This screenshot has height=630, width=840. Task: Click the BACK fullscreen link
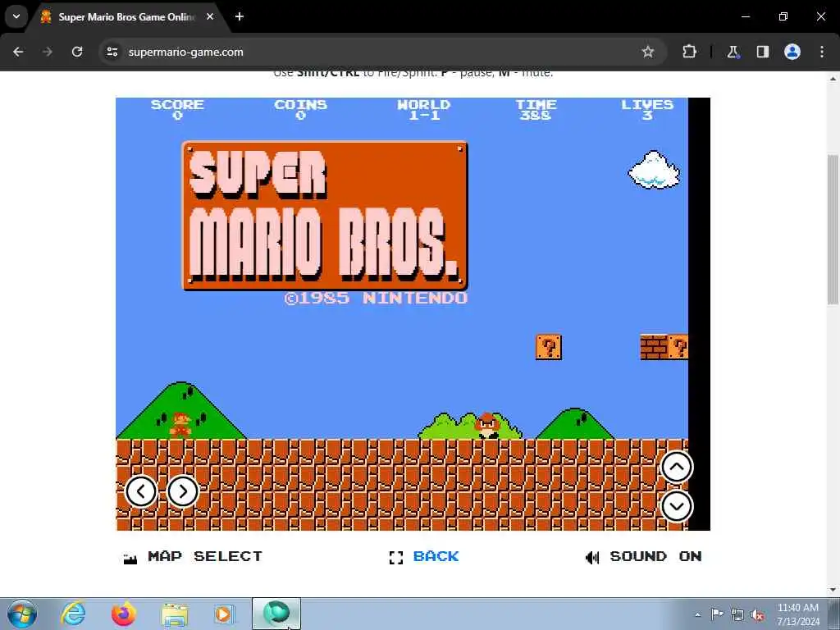(424, 557)
